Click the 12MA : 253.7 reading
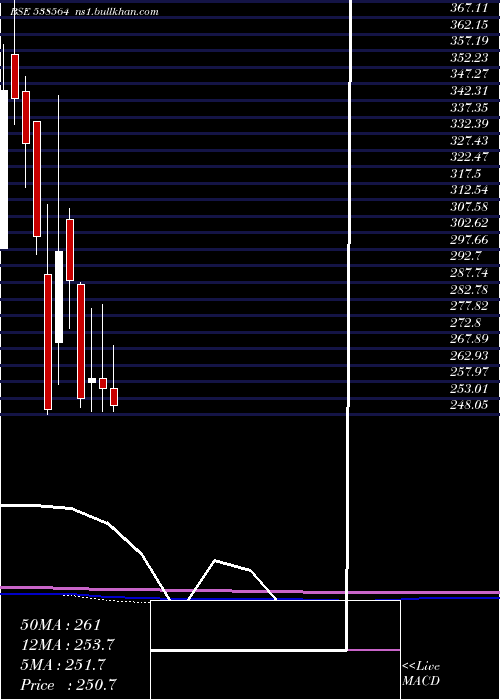Screen dimensions: 500x700 (x=67, y=644)
